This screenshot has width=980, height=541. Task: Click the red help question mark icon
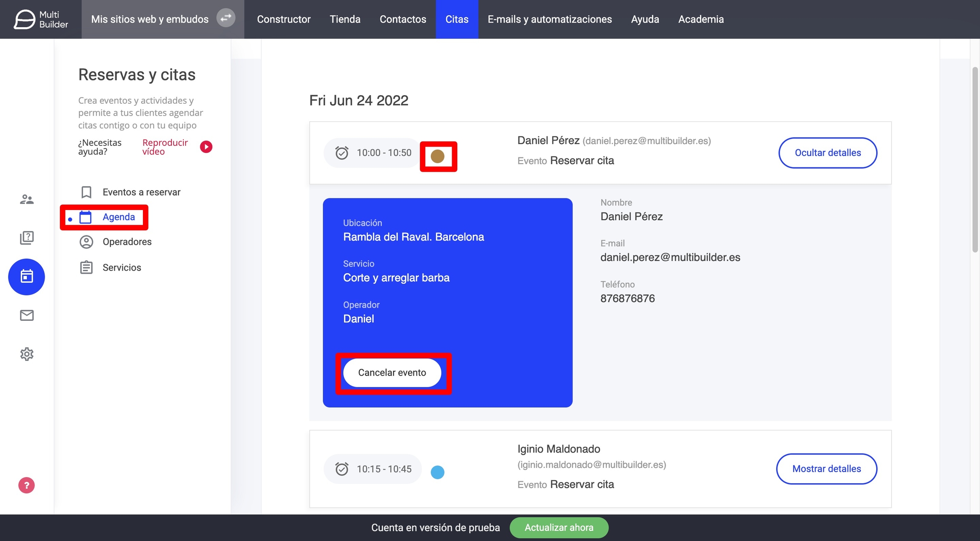coord(26,485)
